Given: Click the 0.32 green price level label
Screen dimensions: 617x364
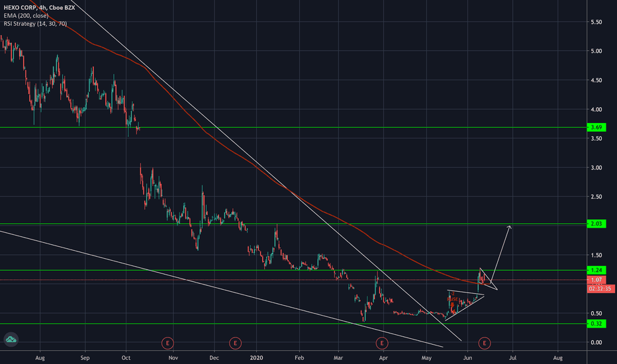Looking at the screenshot, I should (x=596, y=324).
